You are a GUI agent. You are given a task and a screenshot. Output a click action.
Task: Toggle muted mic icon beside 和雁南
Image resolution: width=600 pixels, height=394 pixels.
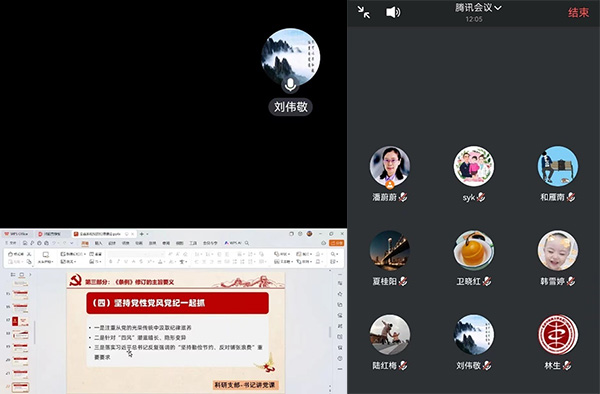click(x=571, y=197)
